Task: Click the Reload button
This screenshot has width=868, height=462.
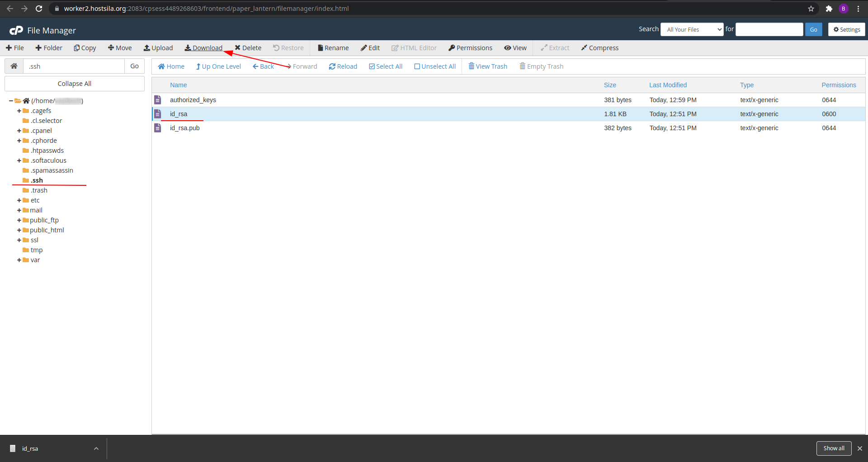Action: (343, 66)
